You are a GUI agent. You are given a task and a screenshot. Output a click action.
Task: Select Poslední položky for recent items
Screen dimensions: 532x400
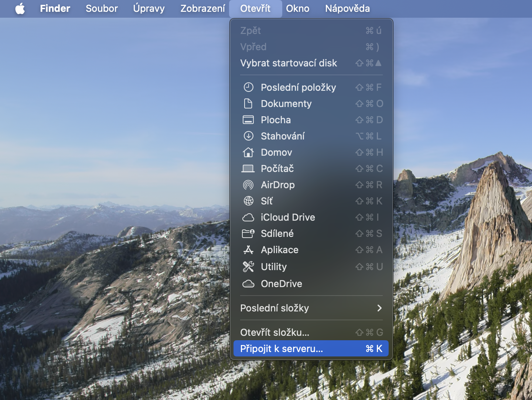tap(299, 87)
